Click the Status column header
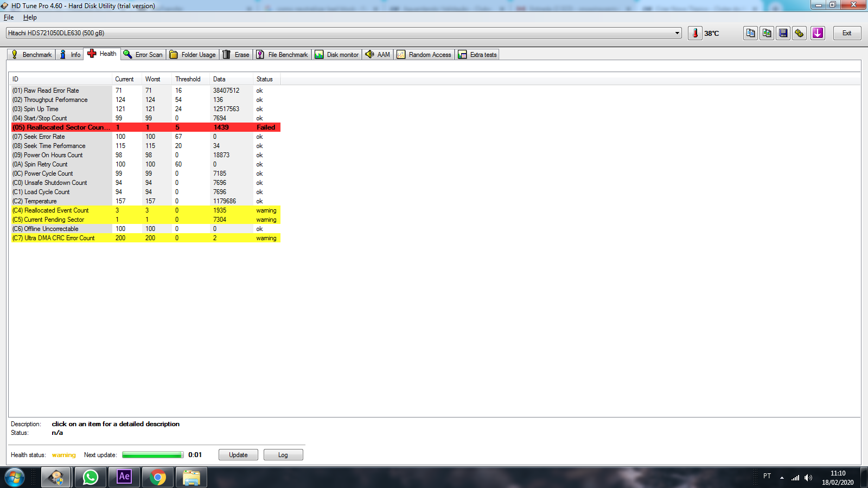868x488 pixels. click(267, 79)
